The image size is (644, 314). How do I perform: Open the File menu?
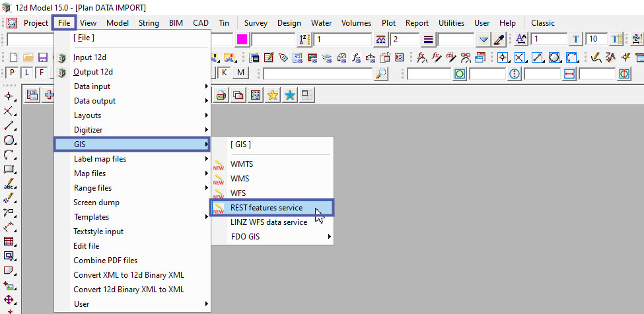(64, 23)
